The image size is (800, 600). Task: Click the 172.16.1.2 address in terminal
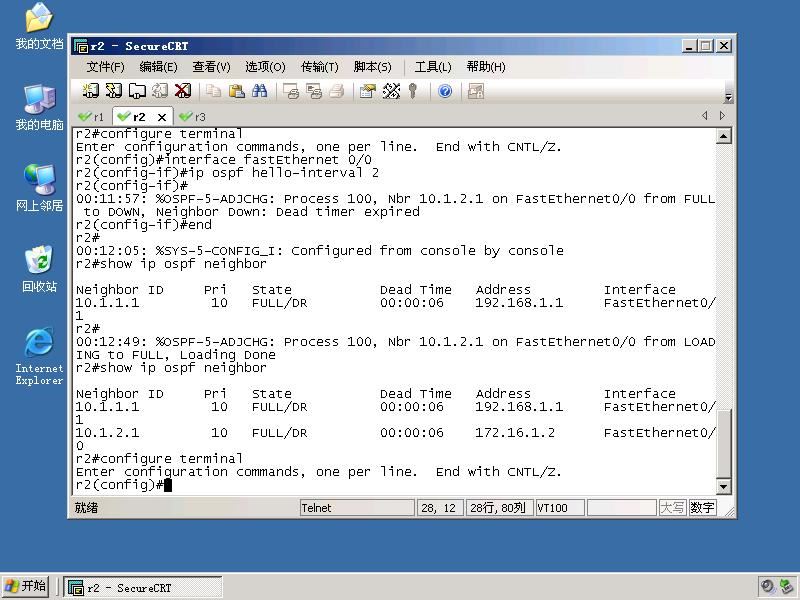pyautogui.click(x=515, y=433)
